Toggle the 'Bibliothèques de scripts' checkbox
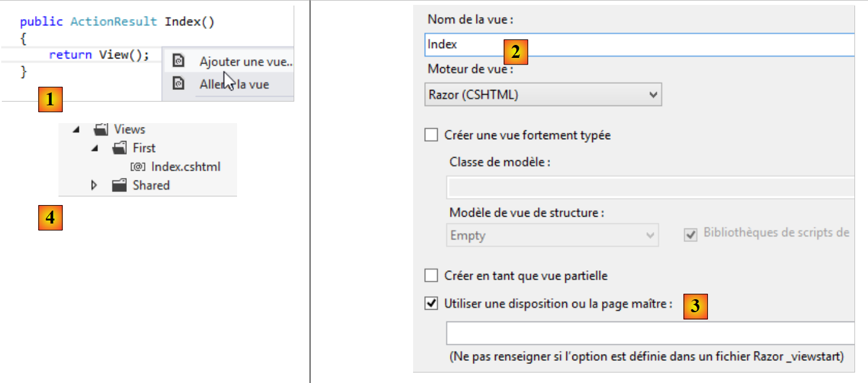This screenshot has height=383, width=868. [x=691, y=235]
